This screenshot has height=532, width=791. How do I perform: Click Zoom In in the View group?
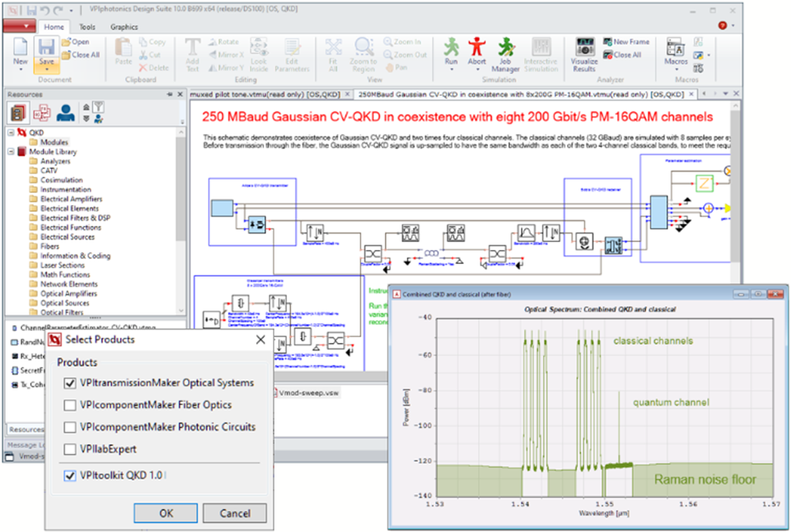[x=402, y=42]
